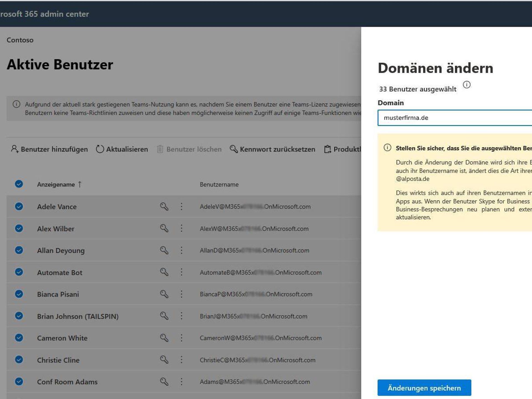Open more actions for Brian Johnson (TAILSPIN)
This screenshot has width=532, height=399.
(x=181, y=316)
